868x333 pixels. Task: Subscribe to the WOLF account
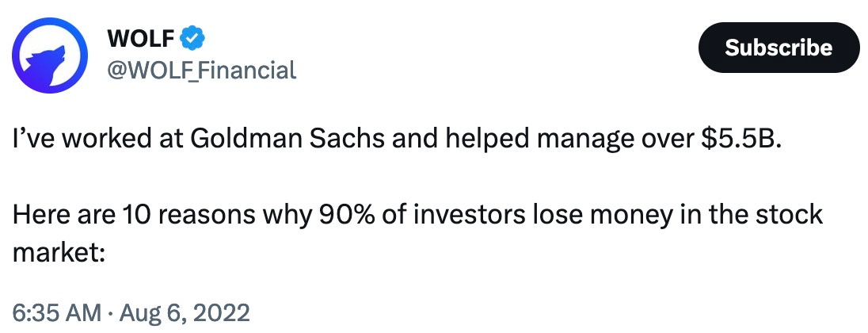(779, 48)
